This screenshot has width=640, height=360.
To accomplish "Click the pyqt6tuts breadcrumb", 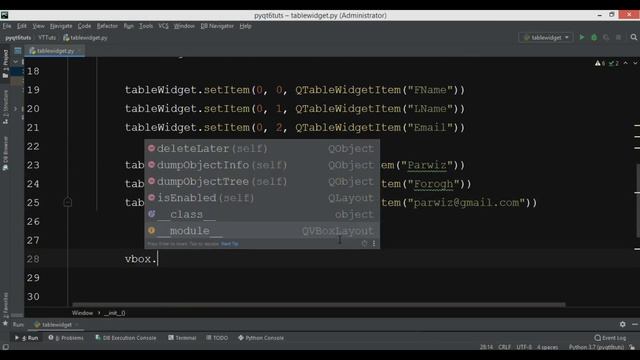I will (18, 38).
